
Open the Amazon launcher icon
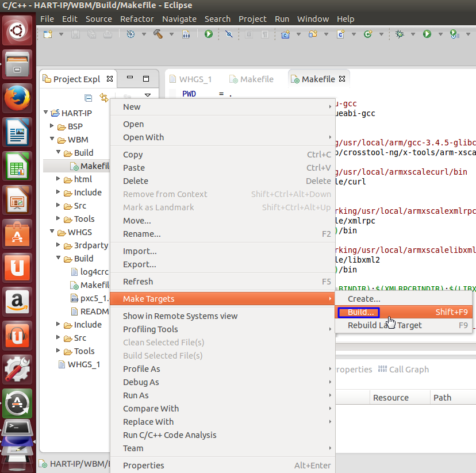(x=18, y=302)
